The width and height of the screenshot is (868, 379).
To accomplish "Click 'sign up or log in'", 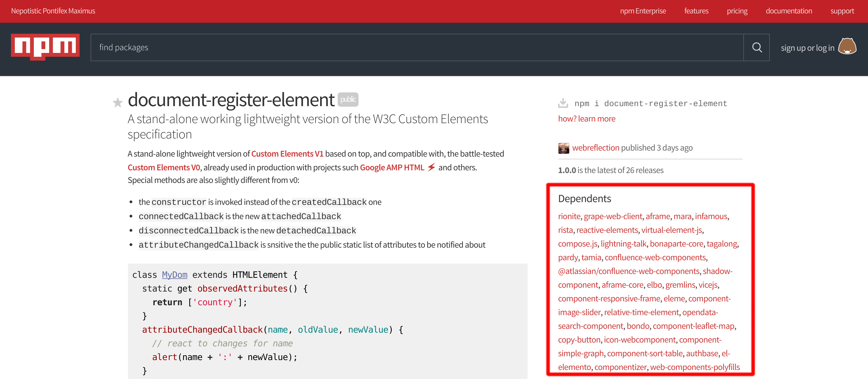I will pos(807,47).
